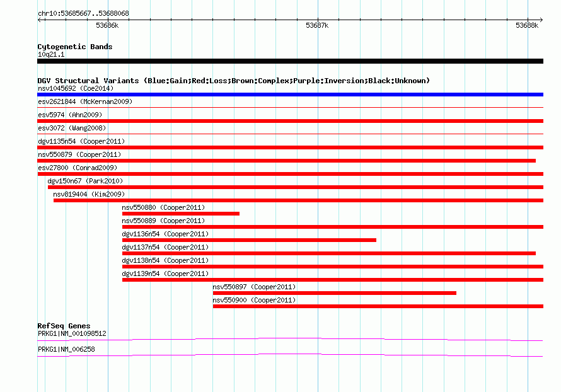Open the PRKG1|NM_006258 gene label
The height and width of the screenshot is (392, 561).
[x=66, y=349]
